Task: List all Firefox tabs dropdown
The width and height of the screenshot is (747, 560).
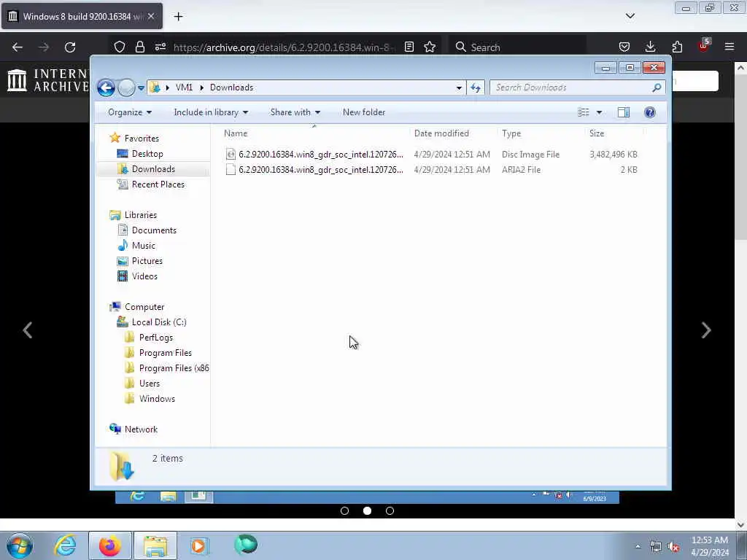Action: pyautogui.click(x=630, y=16)
